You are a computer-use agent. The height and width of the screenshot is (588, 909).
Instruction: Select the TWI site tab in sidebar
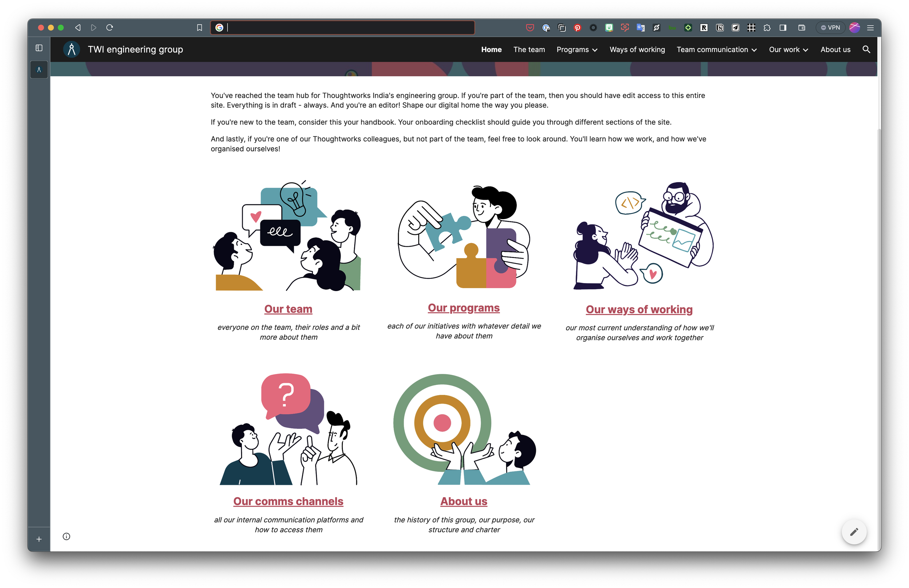39,69
